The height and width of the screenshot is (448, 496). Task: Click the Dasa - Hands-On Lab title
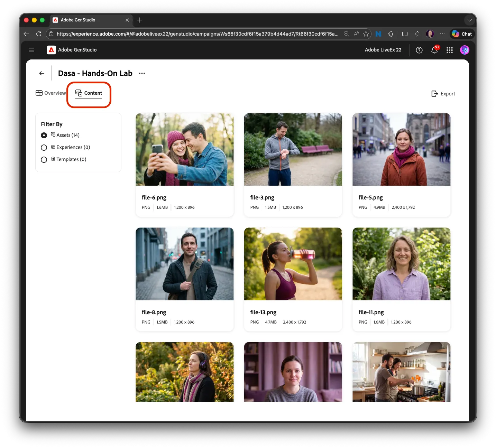point(95,73)
